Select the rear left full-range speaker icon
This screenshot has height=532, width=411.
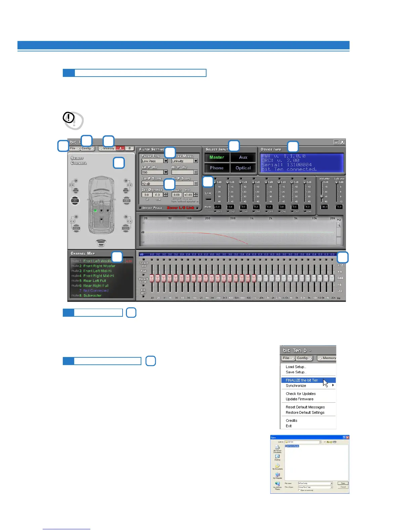[x=76, y=228]
